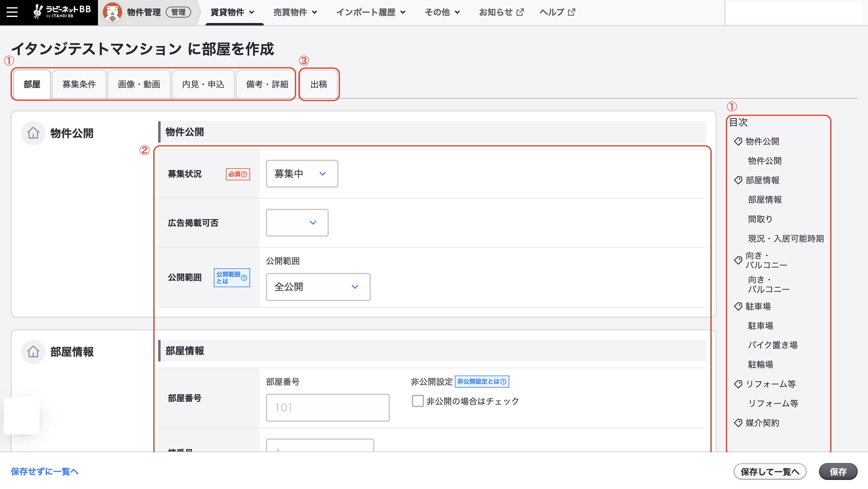The image size is (868, 489).
Task: Open 公開範囲 dropdown showing 全公開
Action: coord(318,287)
